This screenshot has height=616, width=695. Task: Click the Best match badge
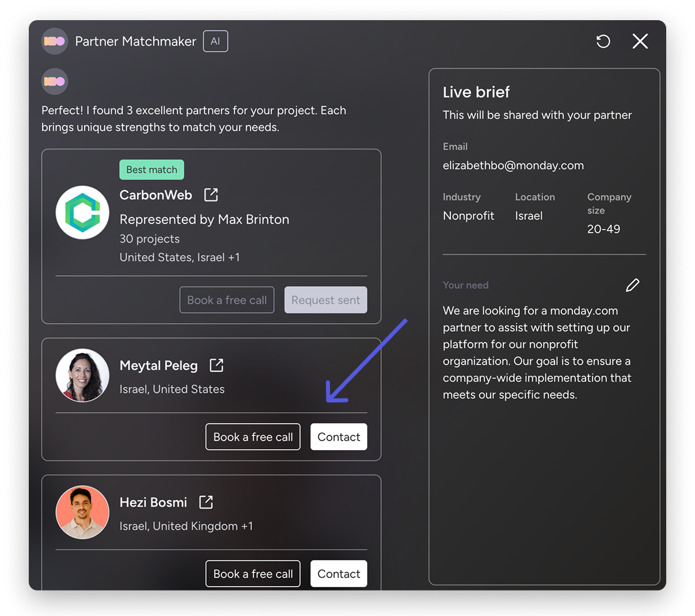coord(152,170)
